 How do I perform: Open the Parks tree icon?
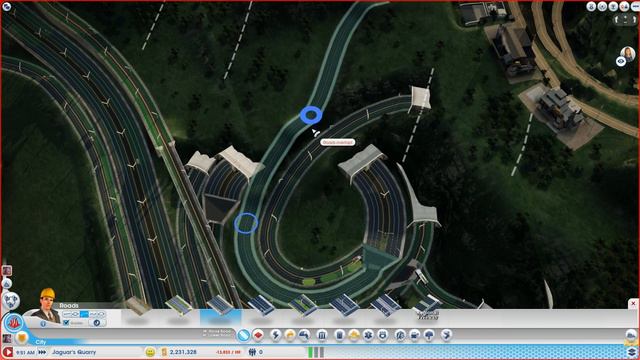(x=429, y=336)
